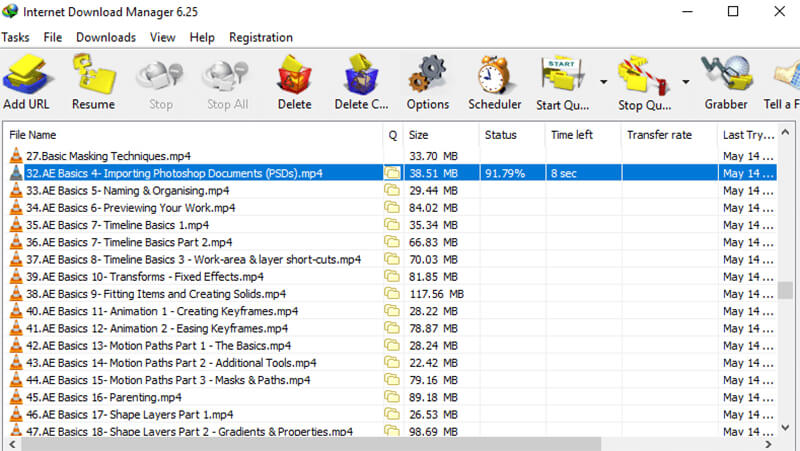This screenshot has height=451, width=800.
Task: Click the vertical scrollbar up arrow
Action: click(785, 133)
